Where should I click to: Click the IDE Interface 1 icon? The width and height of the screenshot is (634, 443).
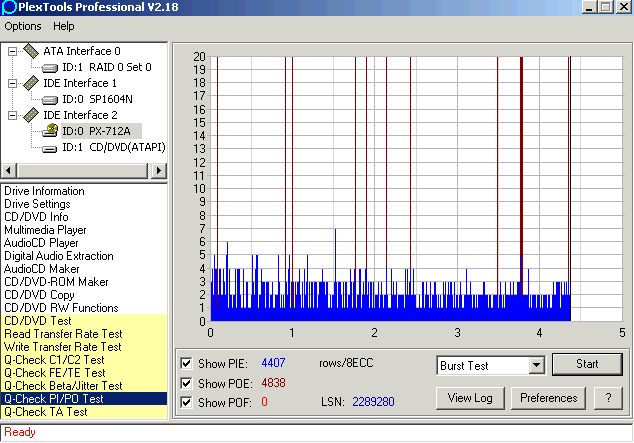pyautogui.click(x=30, y=83)
